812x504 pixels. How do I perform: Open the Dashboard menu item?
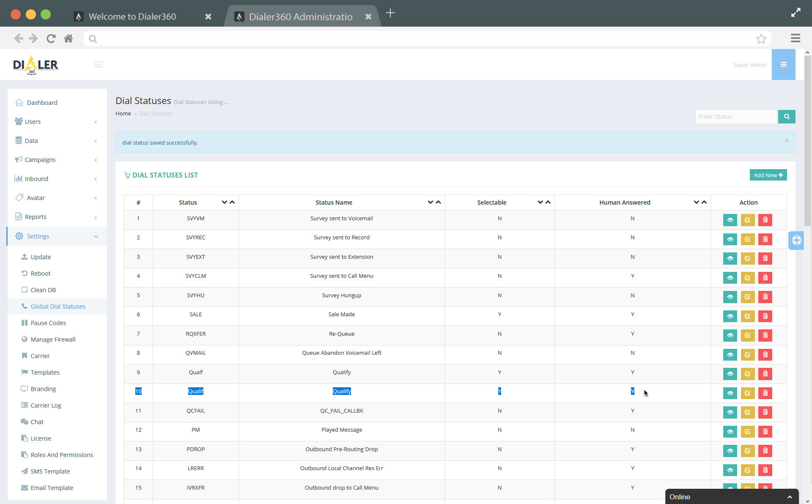pyautogui.click(x=42, y=102)
